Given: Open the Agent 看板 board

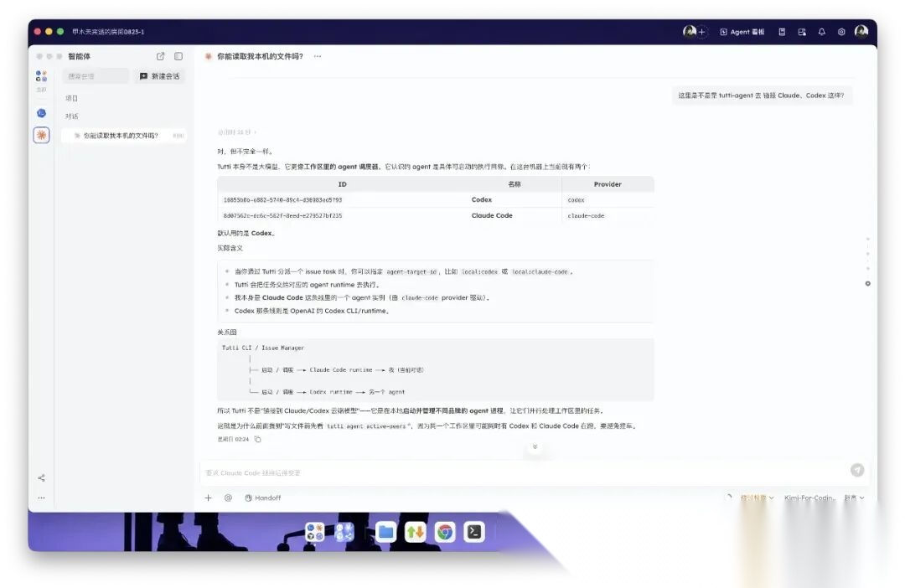Looking at the screenshot, I should [742, 32].
